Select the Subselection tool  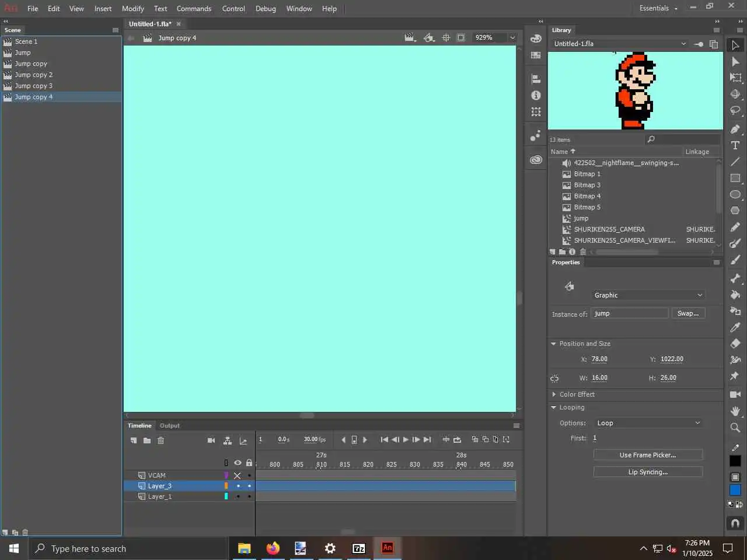pyautogui.click(x=735, y=61)
